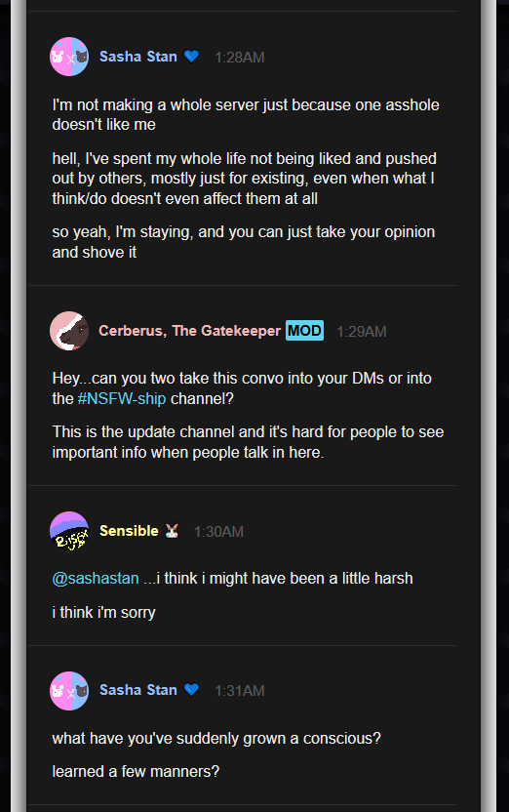Image resolution: width=509 pixels, height=812 pixels.
Task: Click the bunny emoji beside Sensible
Action: point(172,531)
